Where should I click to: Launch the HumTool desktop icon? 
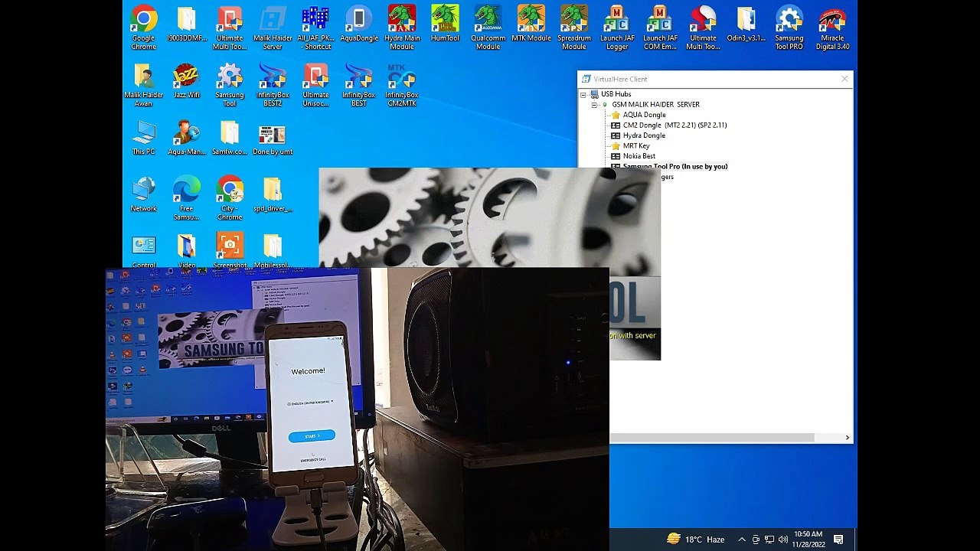[x=445, y=24]
